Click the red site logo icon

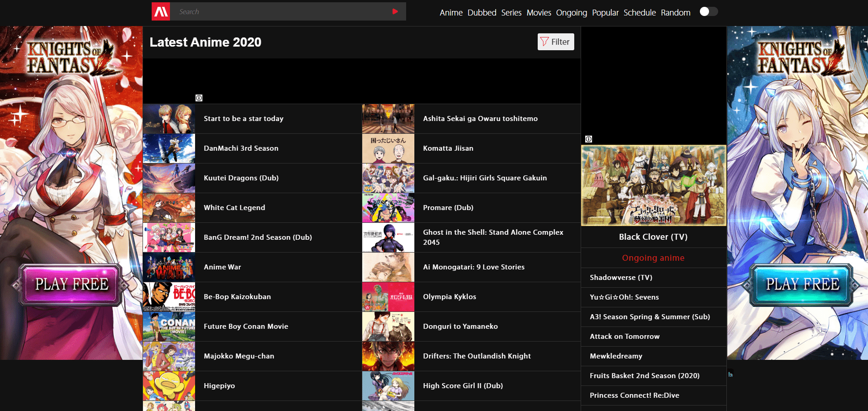161,11
